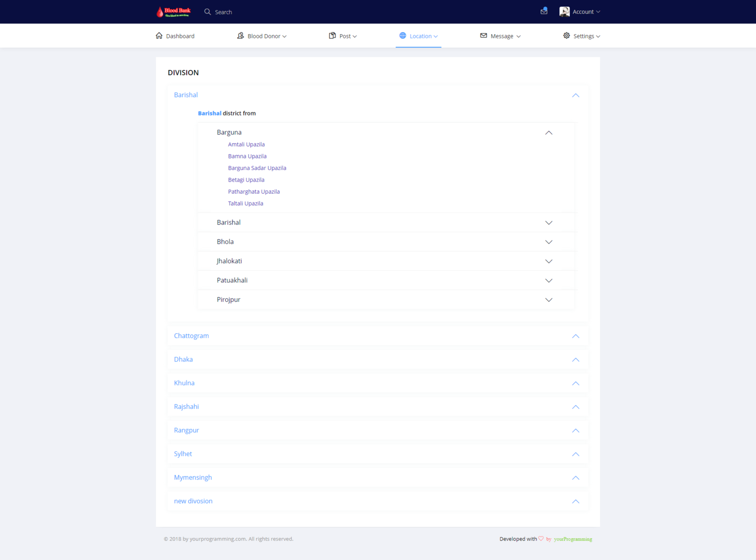
Task: Click the Message envelope icon
Action: [x=484, y=36]
